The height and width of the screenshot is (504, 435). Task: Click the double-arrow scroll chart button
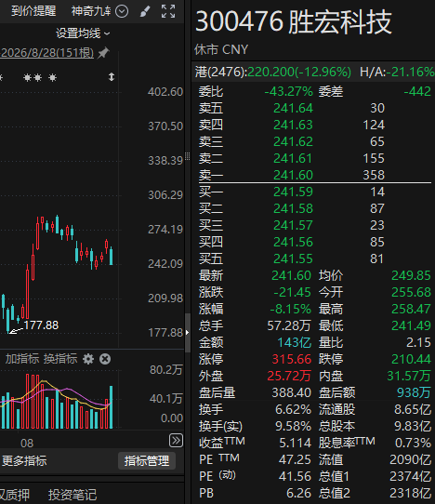(176, 441)
